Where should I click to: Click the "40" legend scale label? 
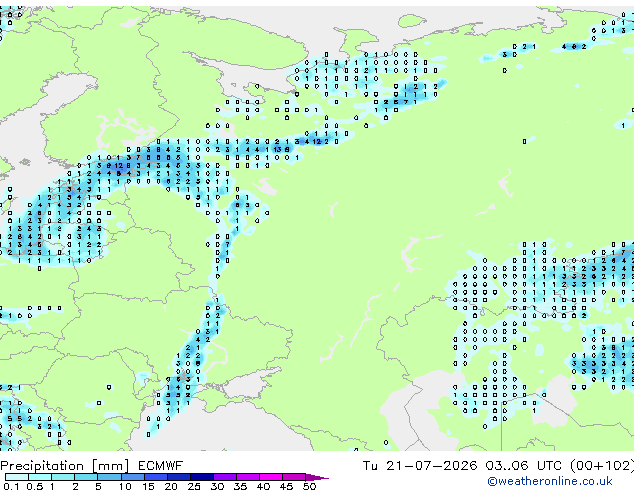[x=263, y=486]
